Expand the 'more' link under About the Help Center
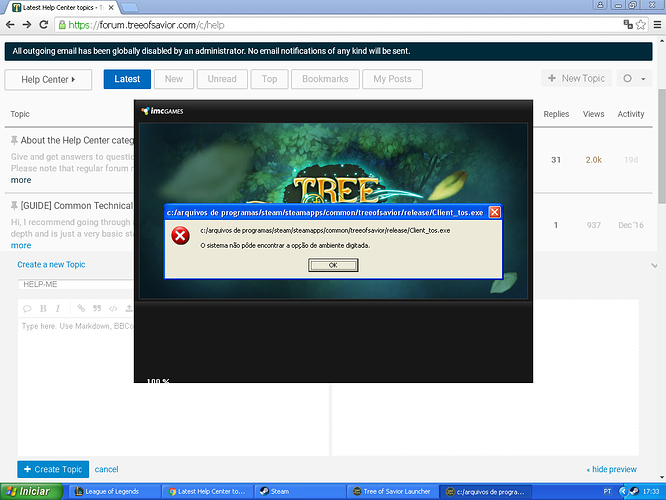This screenshot has height=500, width=666. (x=21, y=180)
